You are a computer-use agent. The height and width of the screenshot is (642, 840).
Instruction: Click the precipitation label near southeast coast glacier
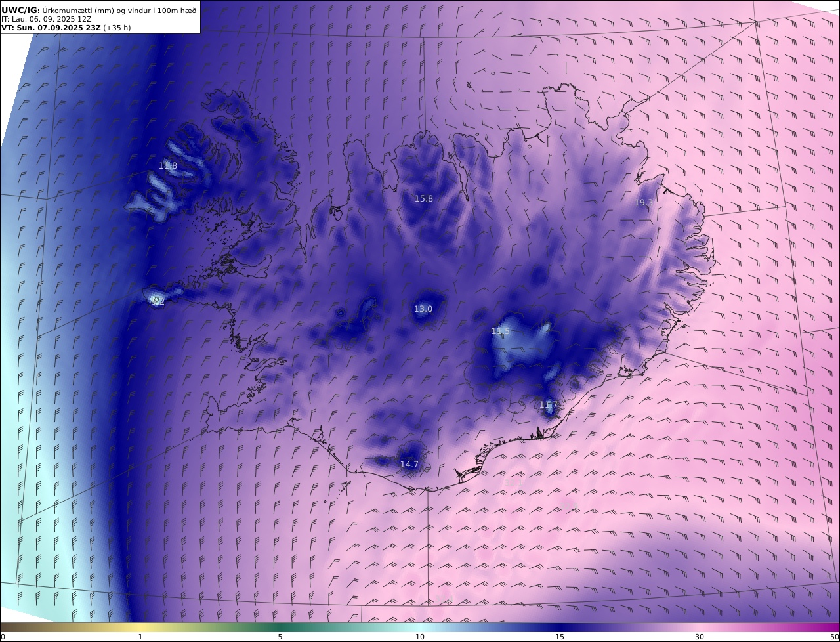[548, 405]
